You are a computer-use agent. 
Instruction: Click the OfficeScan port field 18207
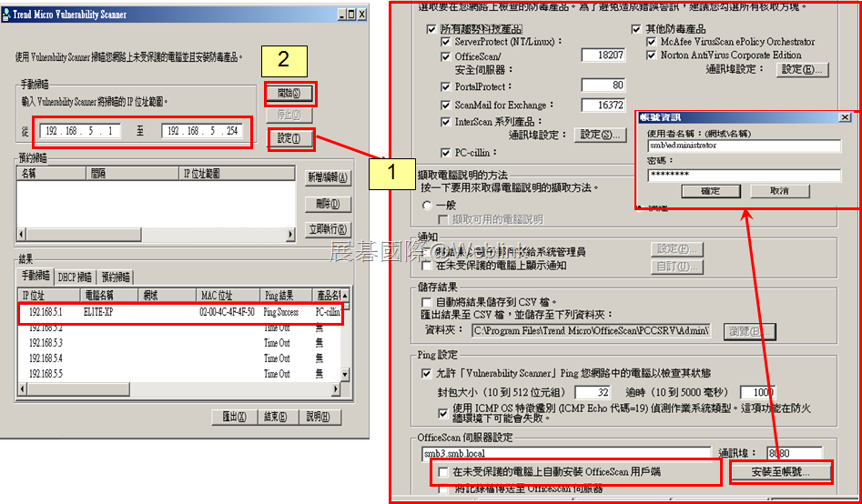point(603,55)
